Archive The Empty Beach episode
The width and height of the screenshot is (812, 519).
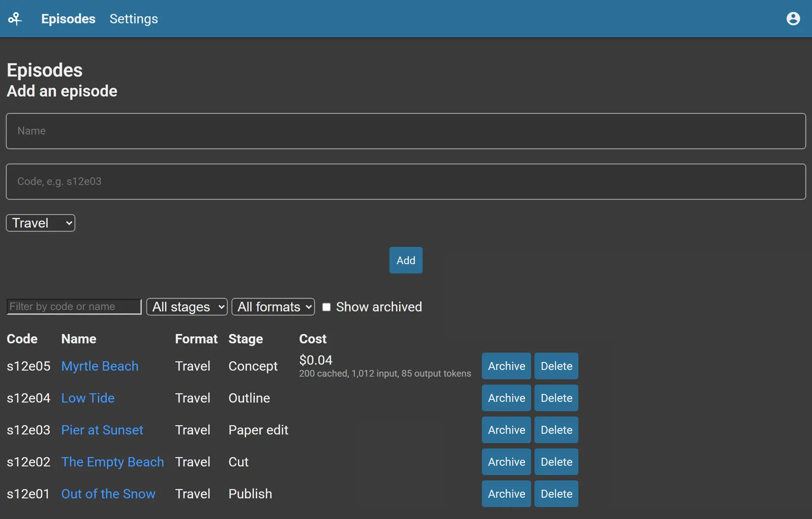pos(506,462)
